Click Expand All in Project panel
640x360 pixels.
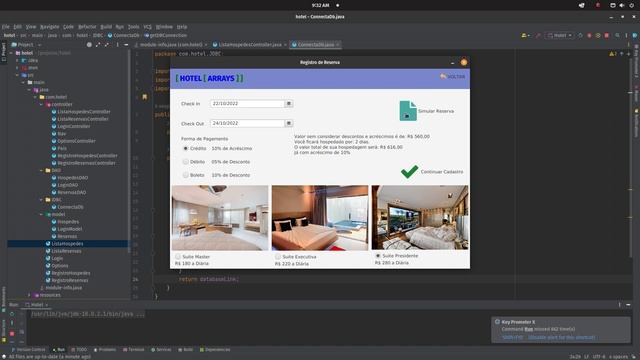tap(98, 44)
